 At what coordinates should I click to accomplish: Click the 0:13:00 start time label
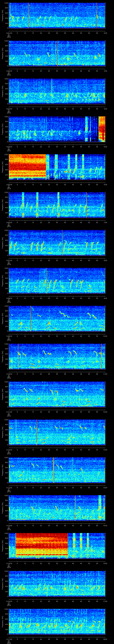tap(9, 487)
